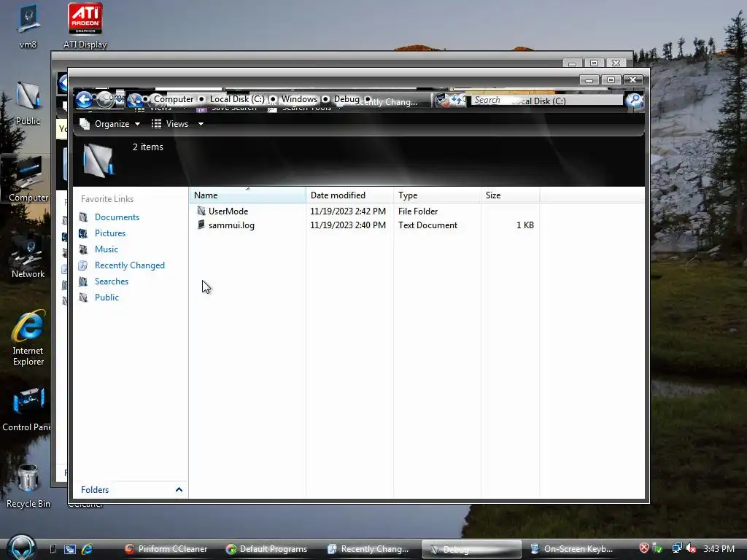Click the Searches favorite link icon
Viewport: 747px width, 560px height.
pyautogui.click(x=83, y=281)
